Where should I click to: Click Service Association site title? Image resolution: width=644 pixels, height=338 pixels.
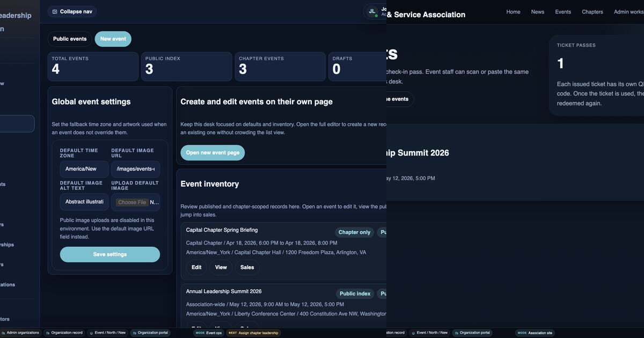pyautogui.click(x=426, y=14)
